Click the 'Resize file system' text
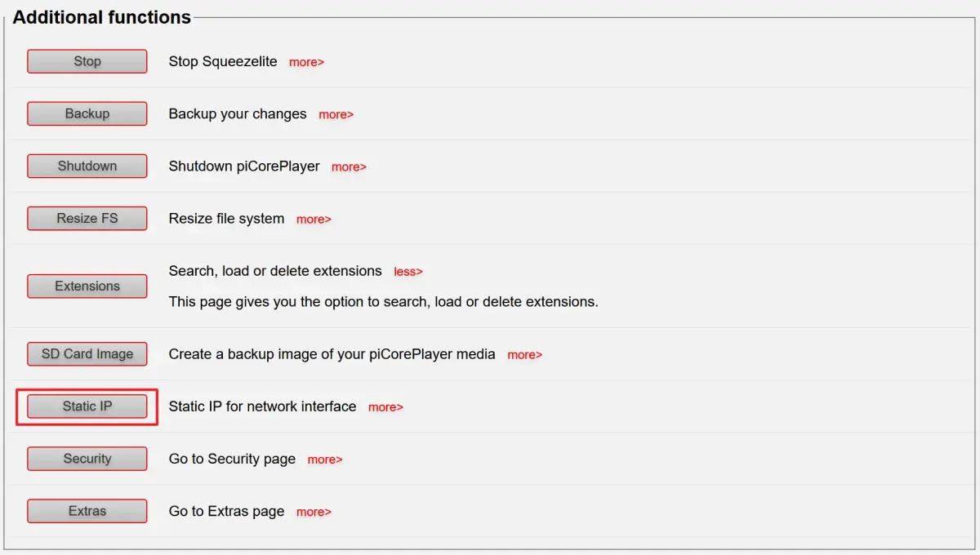 point(226,219)
